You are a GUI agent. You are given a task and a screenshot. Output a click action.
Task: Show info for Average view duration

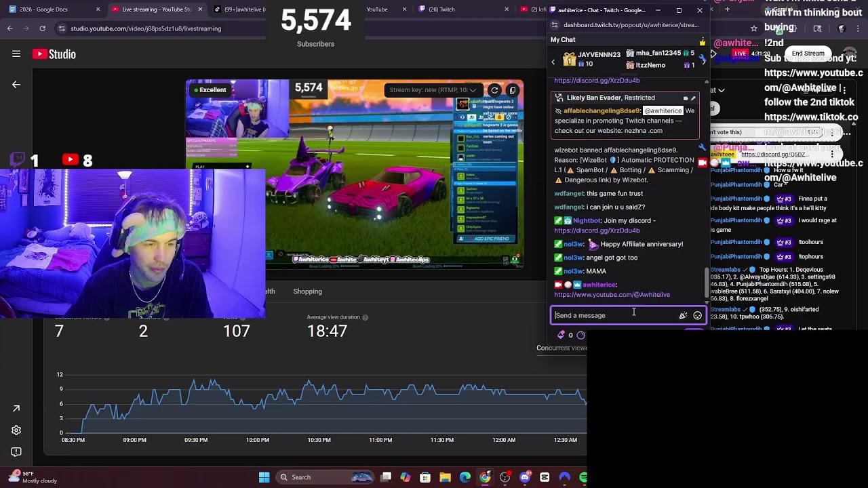[366, 317]
